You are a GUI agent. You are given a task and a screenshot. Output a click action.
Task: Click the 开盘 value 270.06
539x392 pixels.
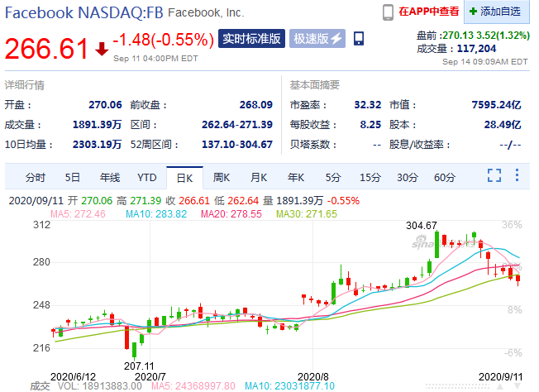pyautogui.click(x=105, y=105)
